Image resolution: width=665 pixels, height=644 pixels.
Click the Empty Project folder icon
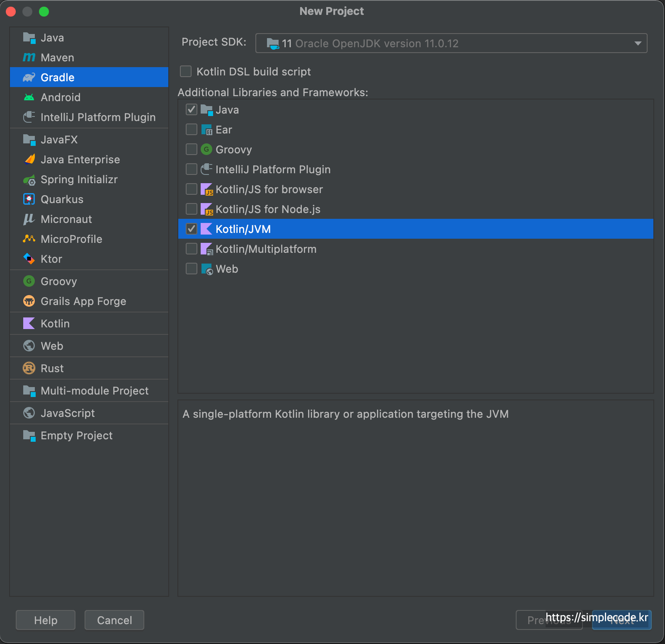point(29,436)
